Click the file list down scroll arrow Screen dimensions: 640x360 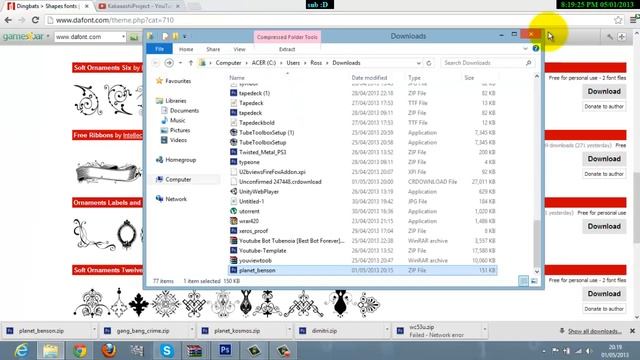[537, 271]
